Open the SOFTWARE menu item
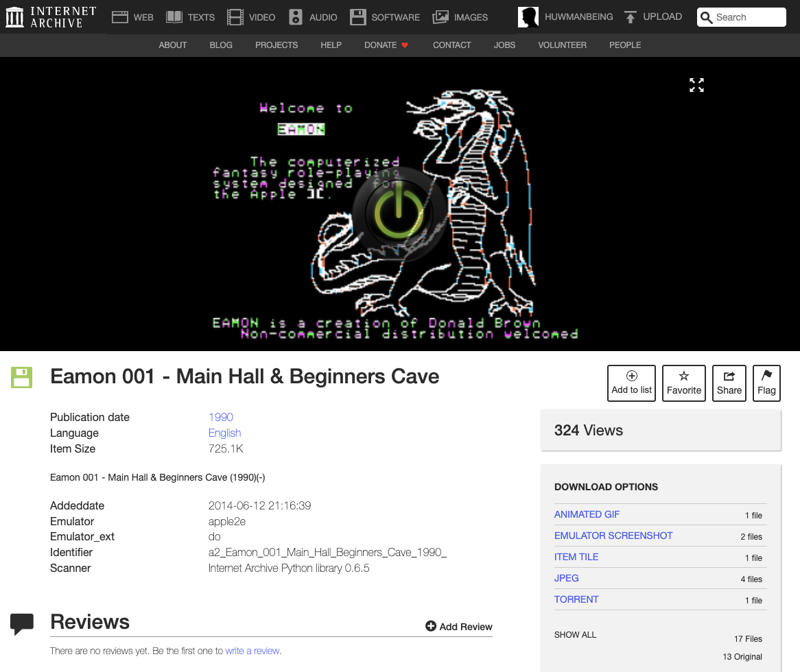Screen dimensions: 800x672 (x=395, y=17)
